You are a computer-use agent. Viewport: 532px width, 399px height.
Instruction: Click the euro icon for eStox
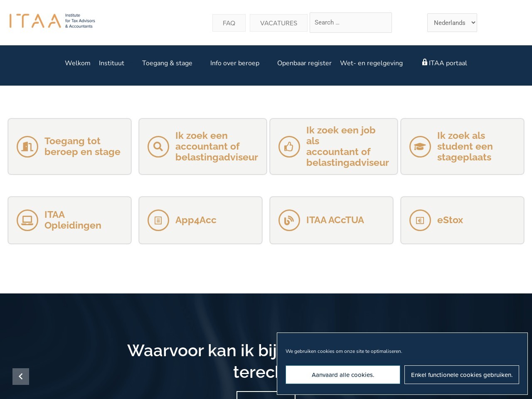coord(420,220)
